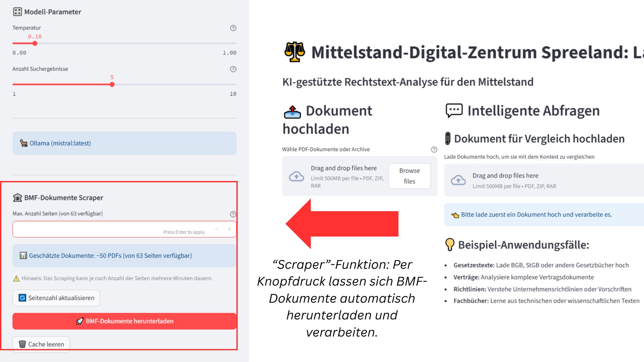Click the cloud upload icon in Dokument hochladen
The width and height of the screenshot is (644, 362).
pyautogui.click(x=297, y=176)
